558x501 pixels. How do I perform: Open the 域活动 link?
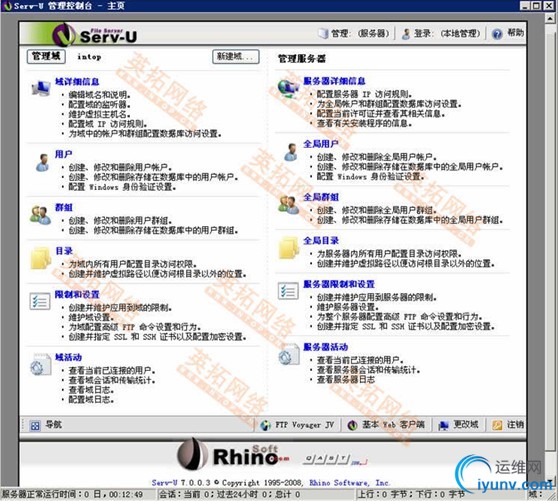click(x=69, y=357)
